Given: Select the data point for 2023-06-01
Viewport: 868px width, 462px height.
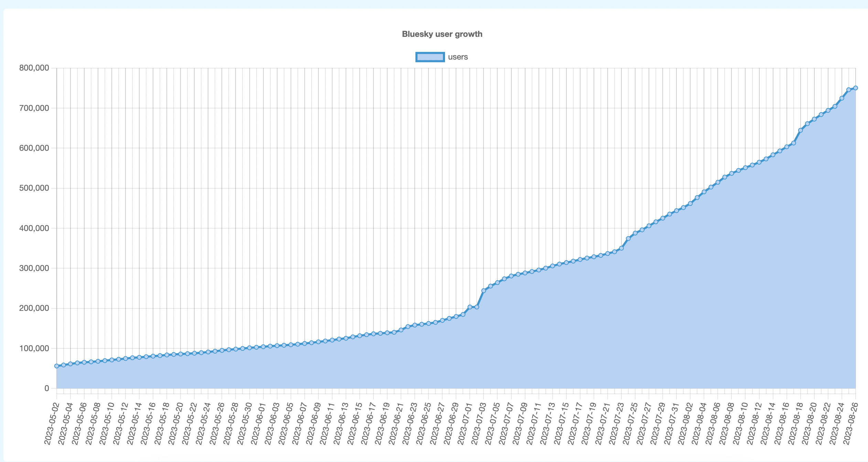Looking at the screenshot, I should [263, 347].
